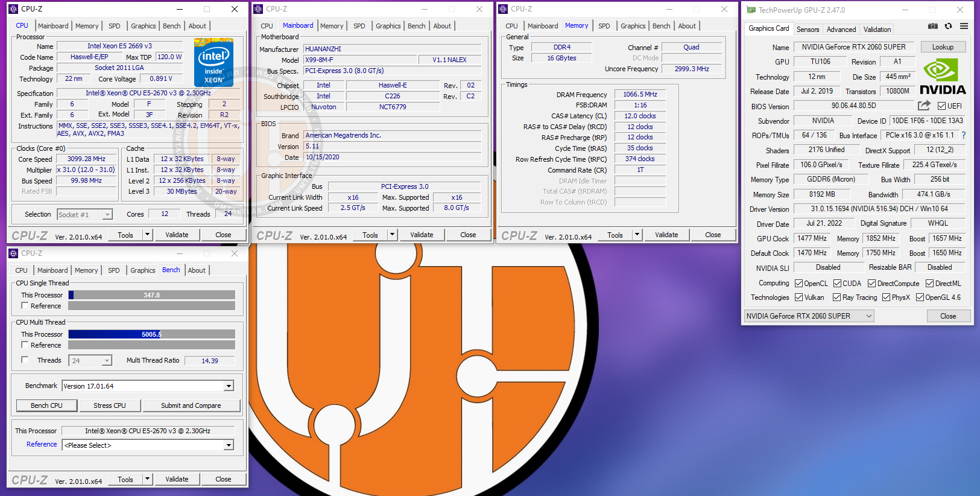Expand the Reference 'Please Select' dropdown
This screenshot has width=980, height=496.
[x=229, y=445]
